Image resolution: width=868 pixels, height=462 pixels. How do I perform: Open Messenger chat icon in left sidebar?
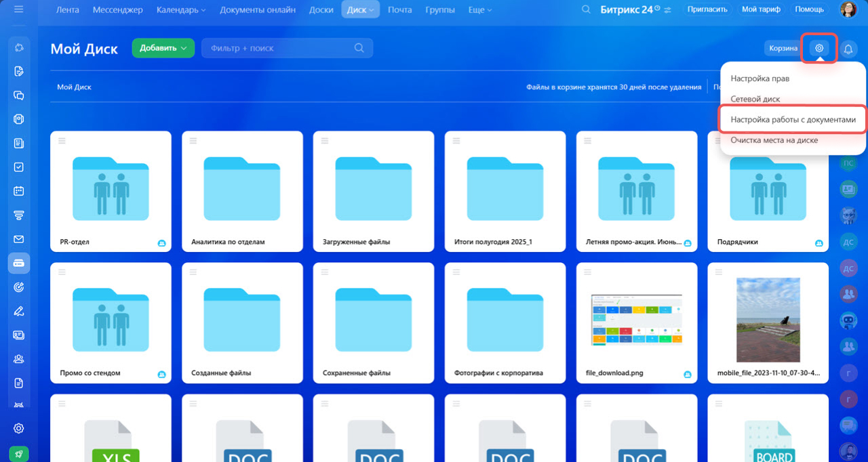[19, 96]
